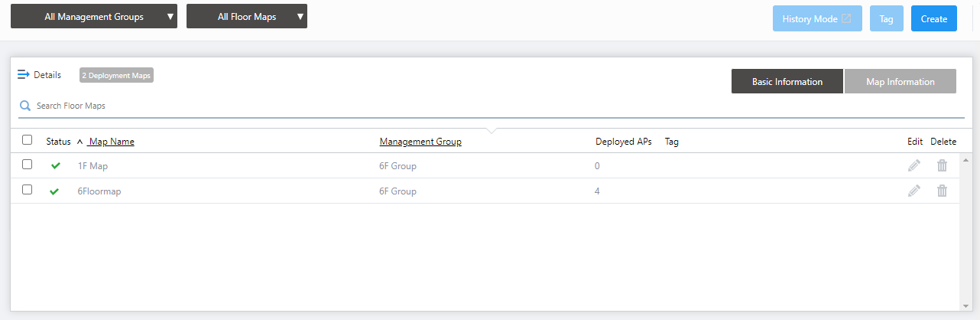
Task: Delete 6Floormap using its trash icon
Action: tap(943, 191)
